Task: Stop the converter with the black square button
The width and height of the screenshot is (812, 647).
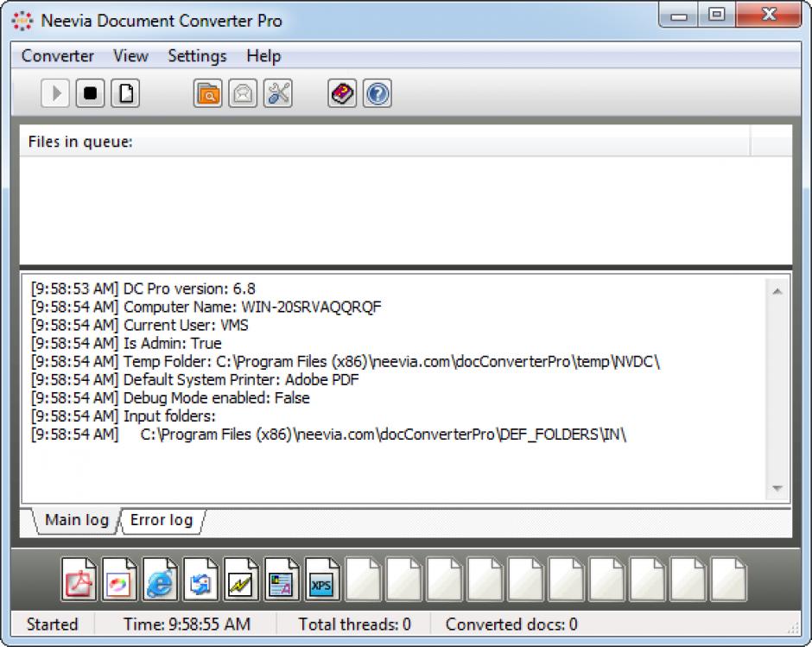Action: click(x=90, y=94)
